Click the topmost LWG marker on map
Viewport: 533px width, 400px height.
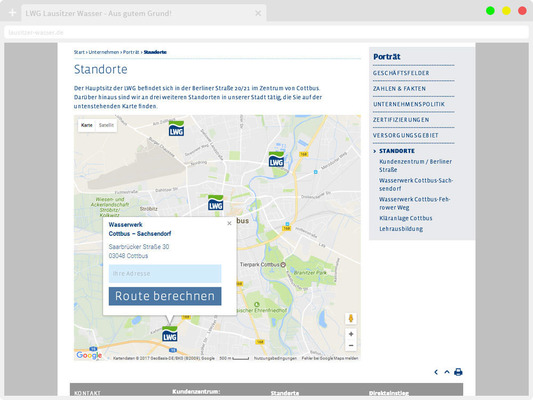pyautogui.click(x=176, y=128)
